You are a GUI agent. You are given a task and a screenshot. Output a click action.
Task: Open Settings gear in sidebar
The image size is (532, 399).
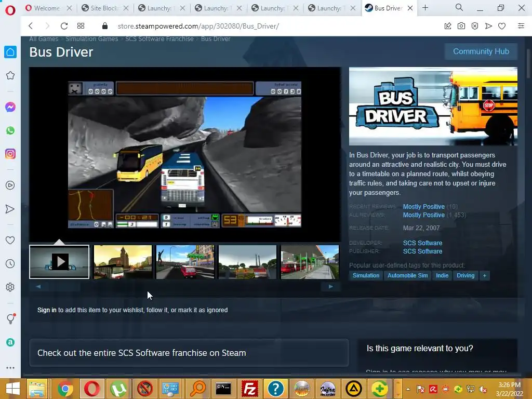10,287
